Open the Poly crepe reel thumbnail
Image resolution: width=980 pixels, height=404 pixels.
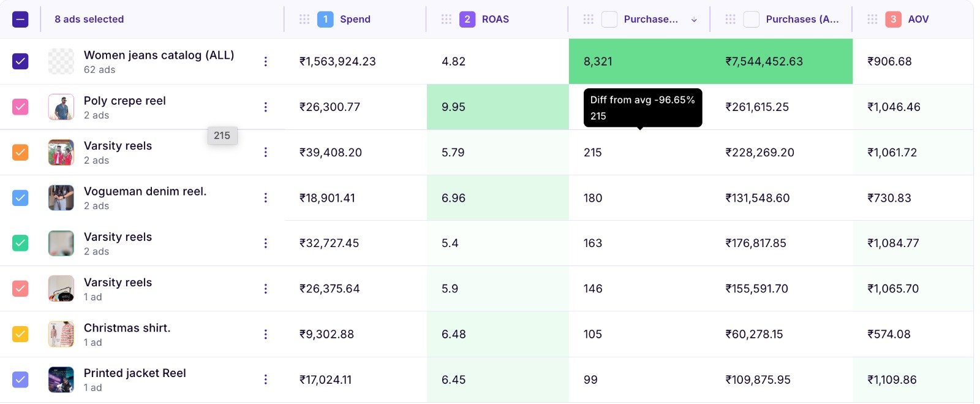pos(61,107)
